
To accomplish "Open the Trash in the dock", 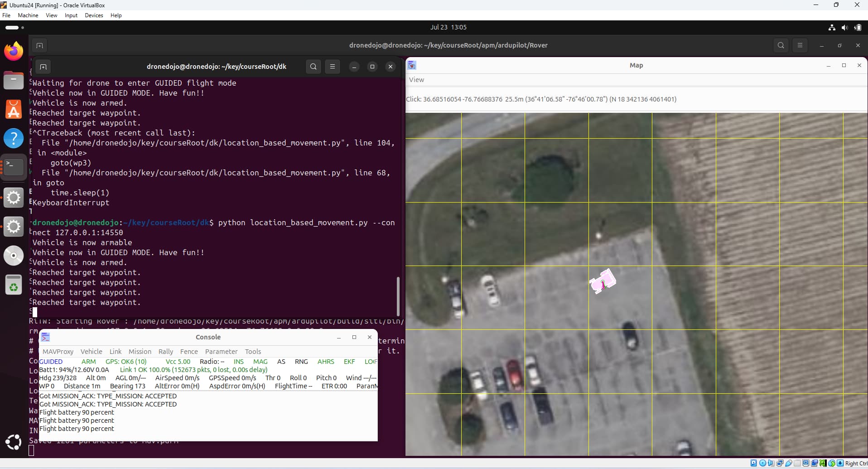I will tap(14, 285).
